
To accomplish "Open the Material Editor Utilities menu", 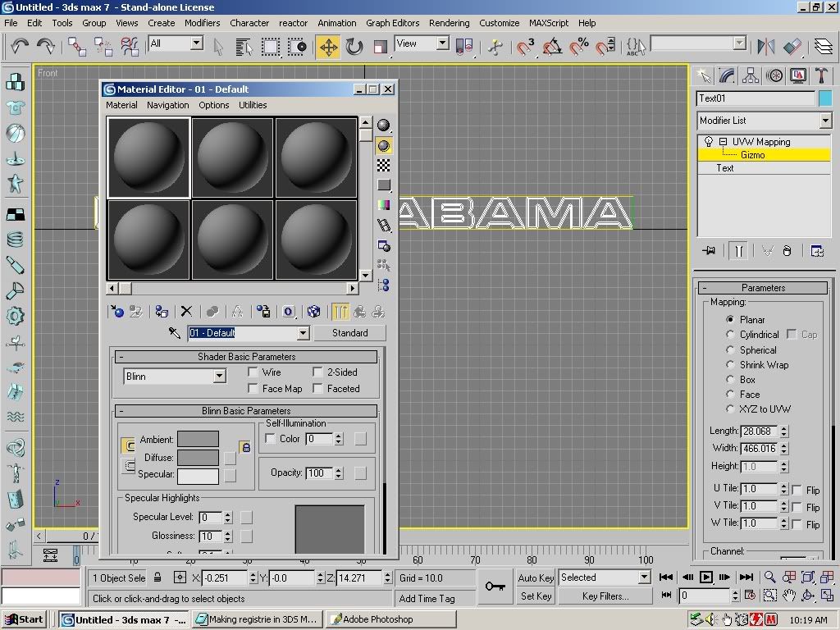I will click(253, 105).
